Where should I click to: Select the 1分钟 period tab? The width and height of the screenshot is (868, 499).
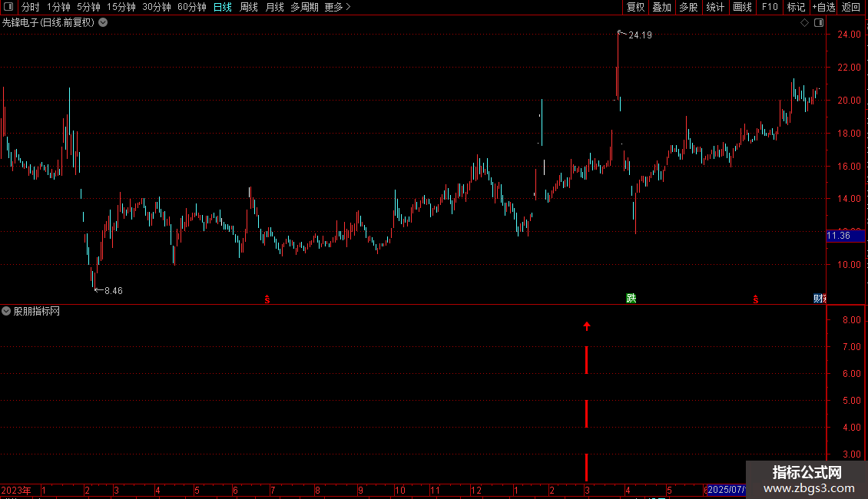point(58,7)
